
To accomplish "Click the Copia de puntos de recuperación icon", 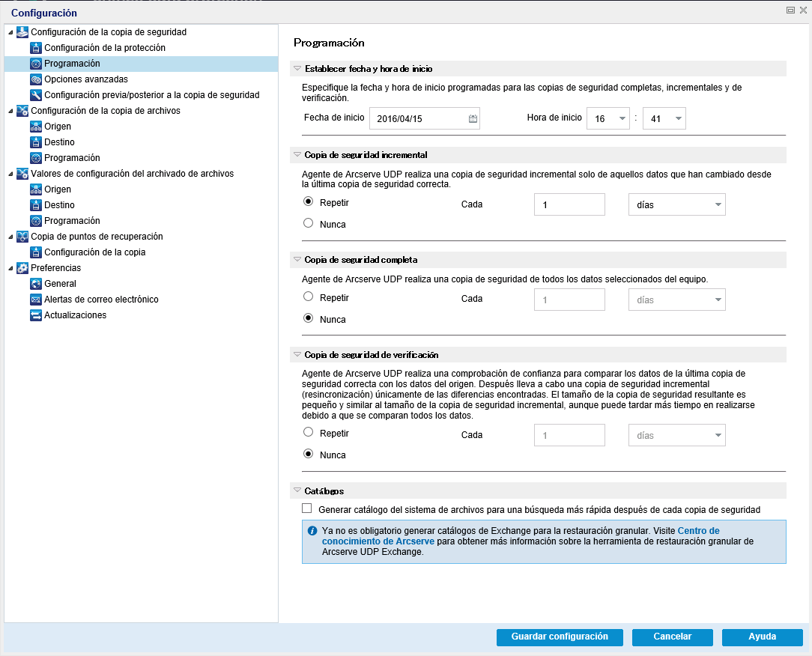I will [22, 237].
